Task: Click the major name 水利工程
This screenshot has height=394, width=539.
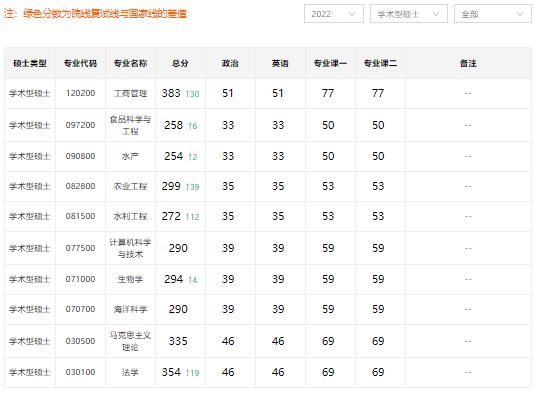Action: click(130, 216)
